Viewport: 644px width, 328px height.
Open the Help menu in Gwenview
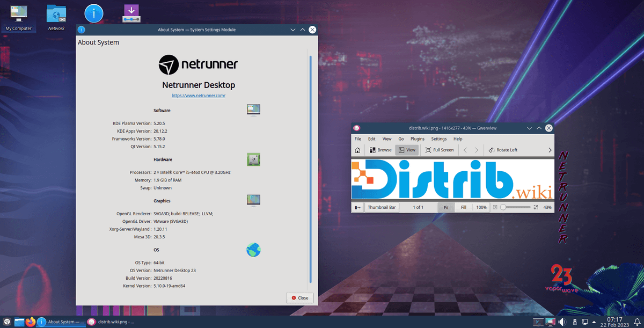coord(458,139)
